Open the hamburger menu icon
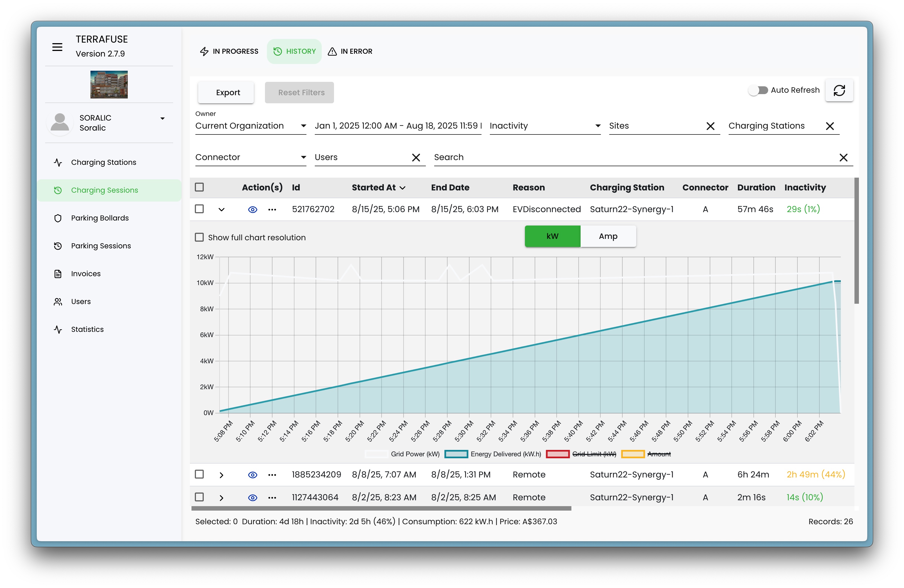The image size is (904, 588). pos(57,47)
